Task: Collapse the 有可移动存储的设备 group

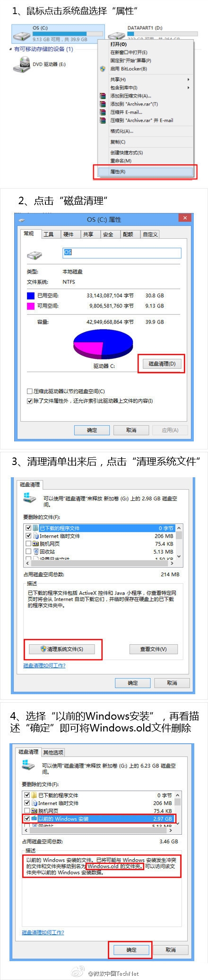Action: pyautogui.click(x=11, y=49)
